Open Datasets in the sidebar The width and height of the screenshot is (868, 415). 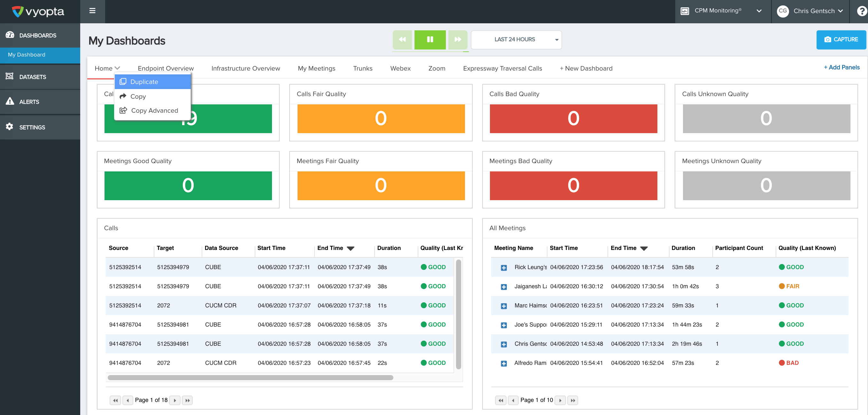(40, 77)
